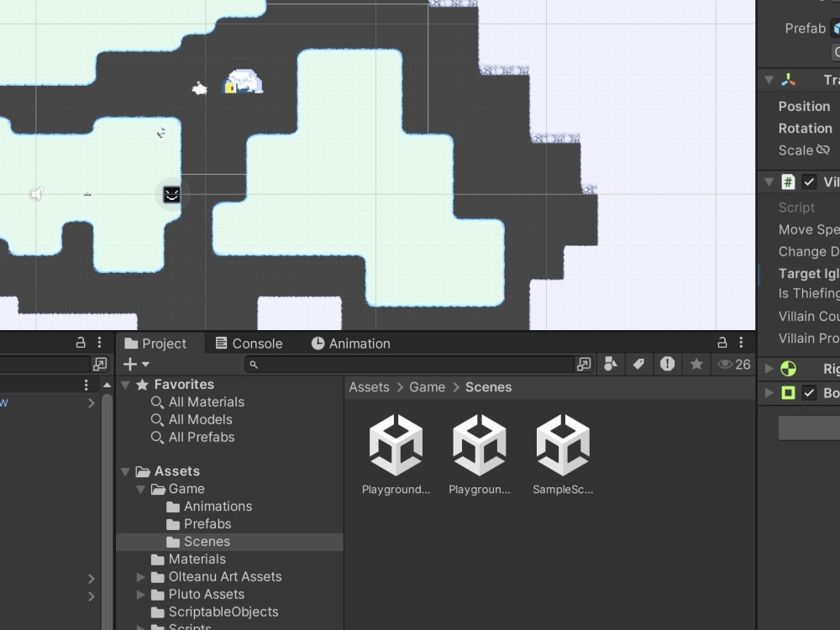Collapse the Villain script component
Viewport: 840px width, 630px height.
coord(769,182)
